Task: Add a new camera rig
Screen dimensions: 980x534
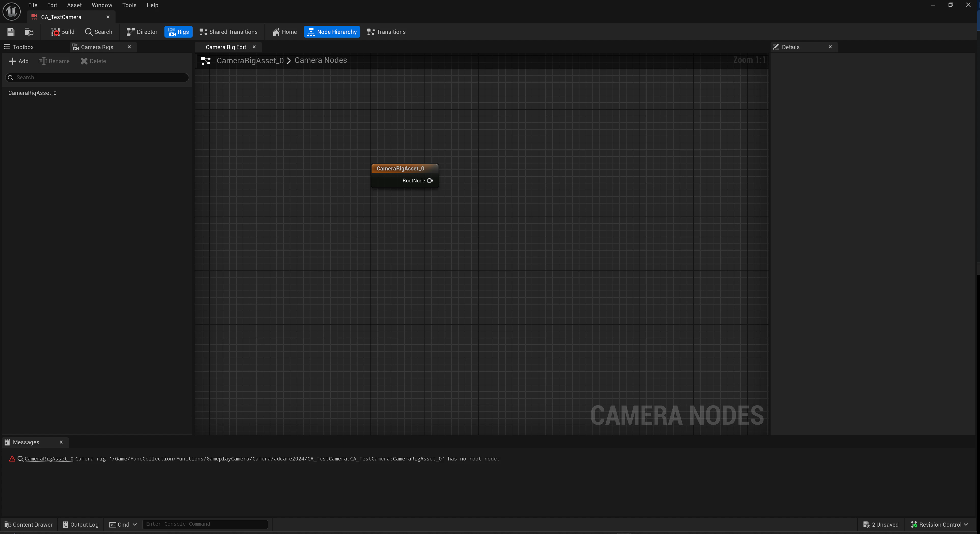Action: tap(19, 61)
